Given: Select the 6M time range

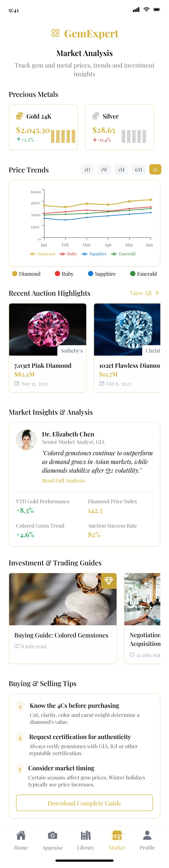Looking at the screenshot, I should click(x=138, y=170).
